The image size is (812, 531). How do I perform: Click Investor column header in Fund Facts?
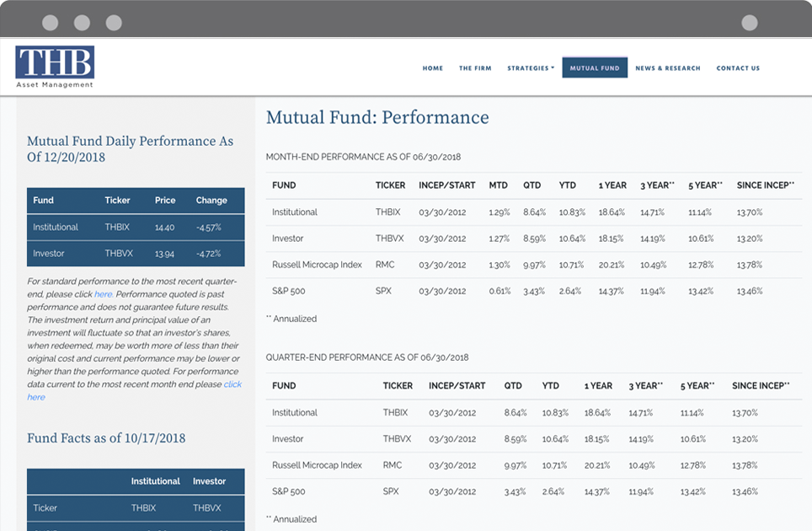click(209, 481)
